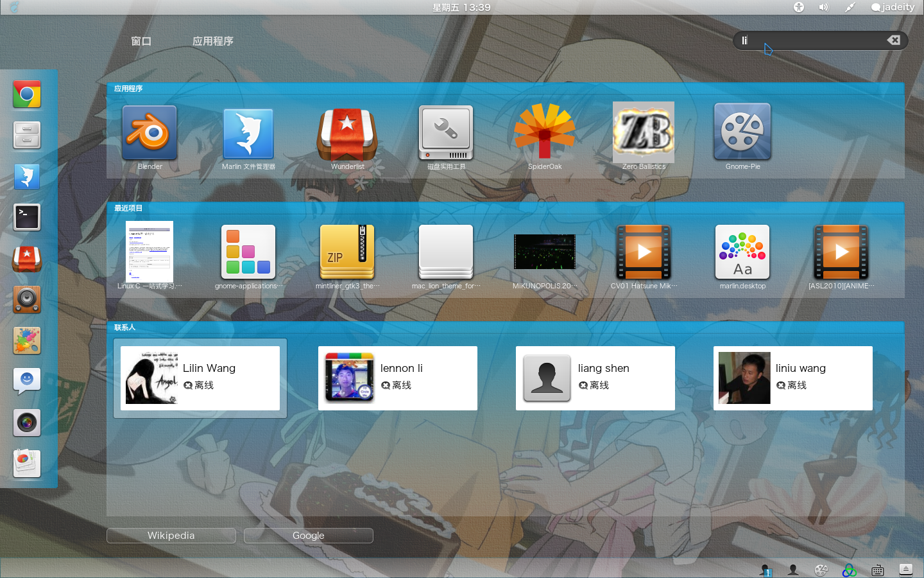Open Google Chrome from the dock
The height and width of the screenshot is (578, 924).
27,94
